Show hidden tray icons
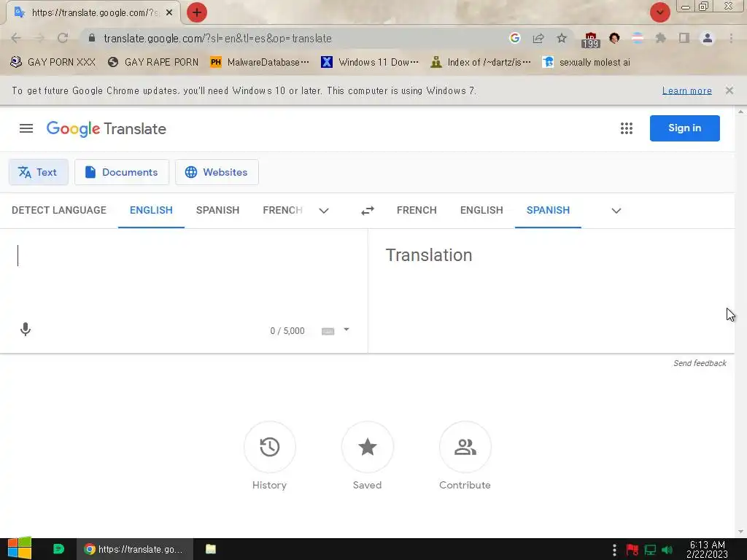This screenshot has width=747, height=560. coord(614,550)
